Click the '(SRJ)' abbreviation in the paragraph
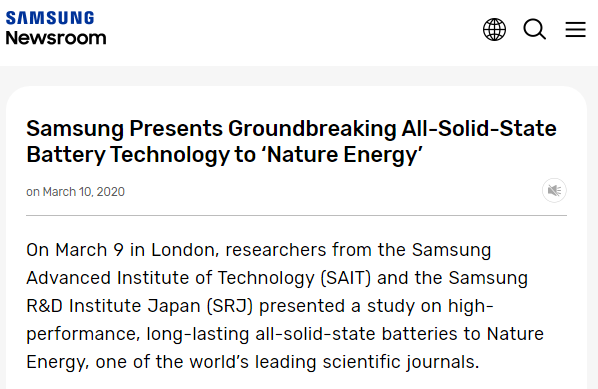 [x=230, y=306]
